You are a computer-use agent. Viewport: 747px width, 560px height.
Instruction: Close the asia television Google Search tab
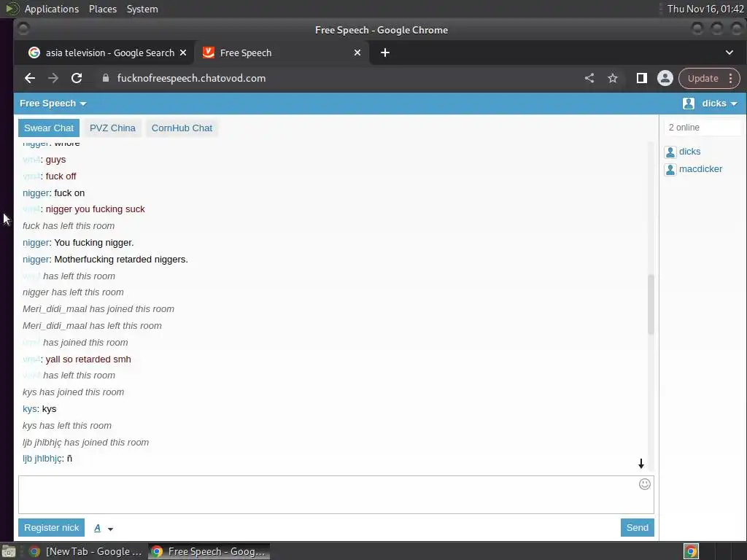pos(183,52)
